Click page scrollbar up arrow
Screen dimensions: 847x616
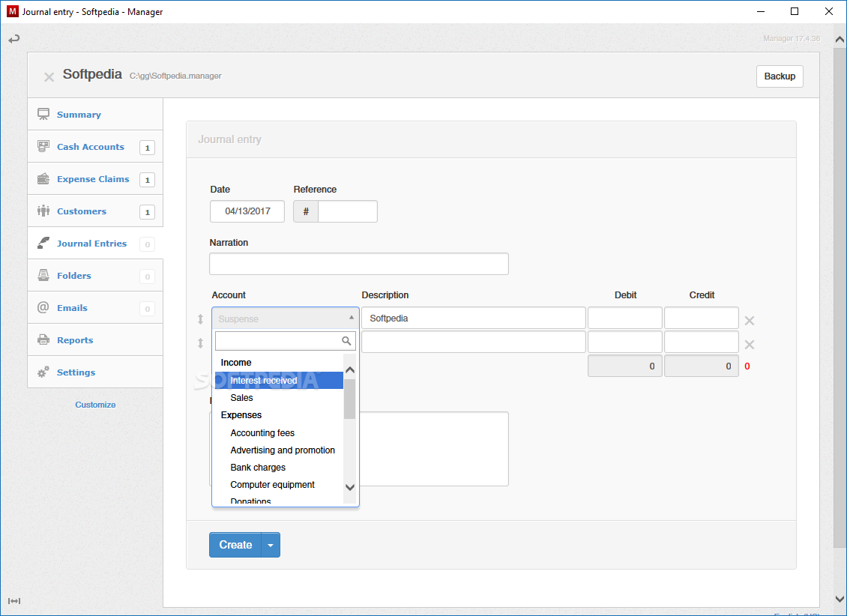pos(840,39)
